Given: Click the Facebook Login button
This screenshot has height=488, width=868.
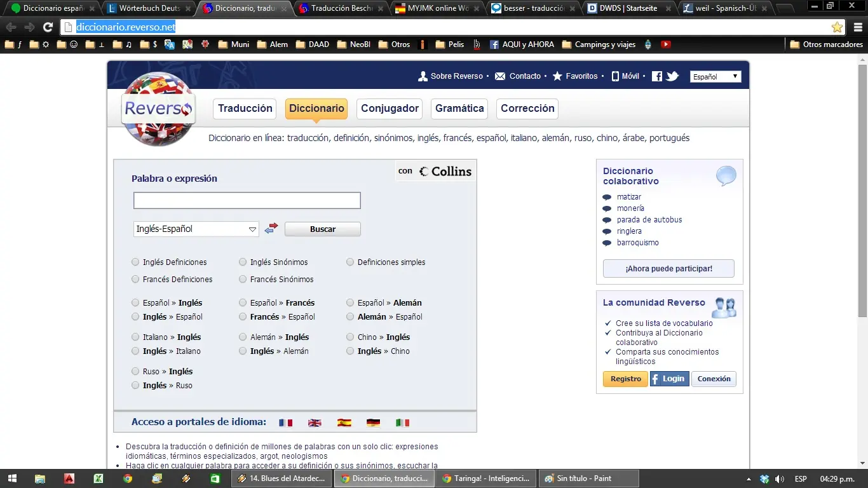Looking at the screenshot, I should coord(670,379).
